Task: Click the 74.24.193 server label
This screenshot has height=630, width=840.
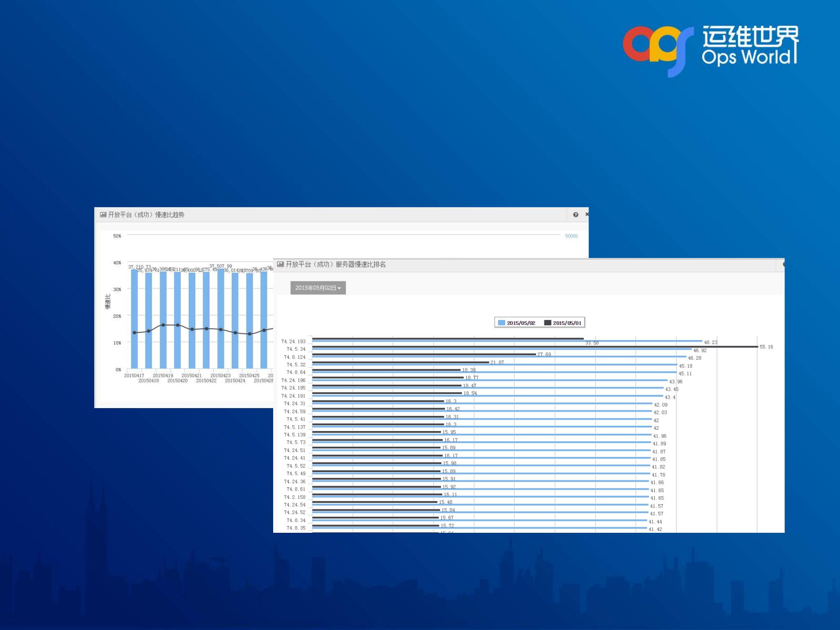Action: coord(293,342)
